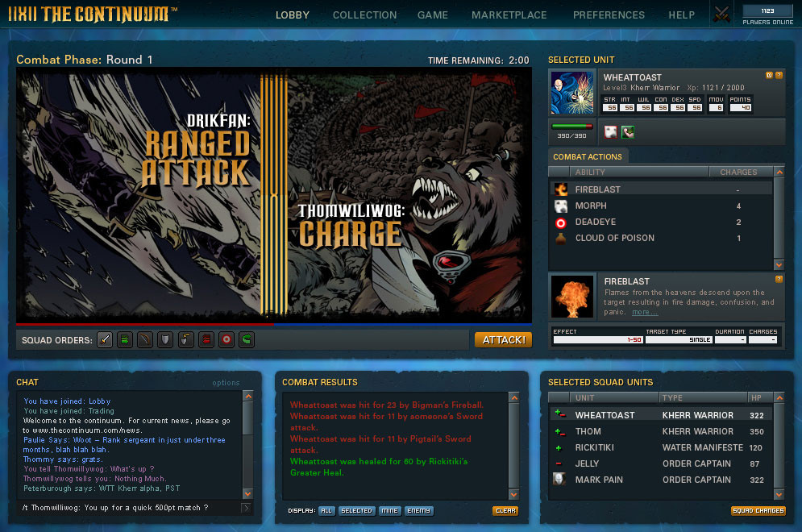Go to the Game menu
Screen dimensions: 802x532
[x=433, y=15]
